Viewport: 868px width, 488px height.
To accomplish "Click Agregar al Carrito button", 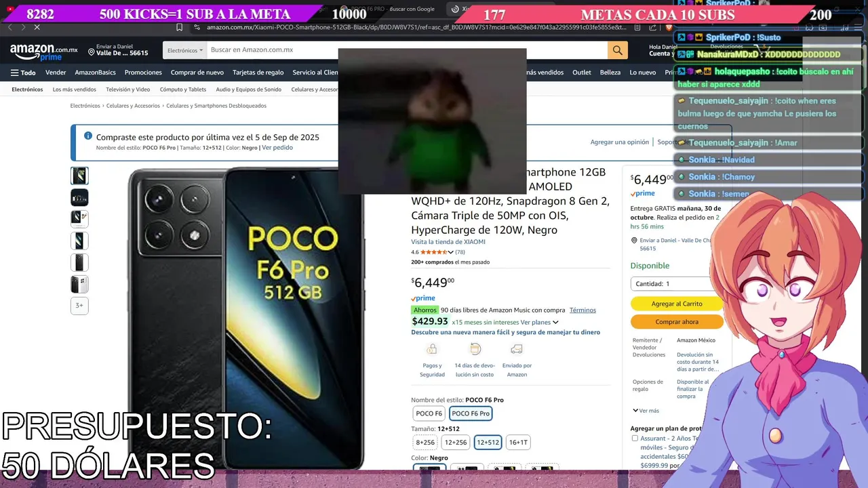I will point(677,304).
